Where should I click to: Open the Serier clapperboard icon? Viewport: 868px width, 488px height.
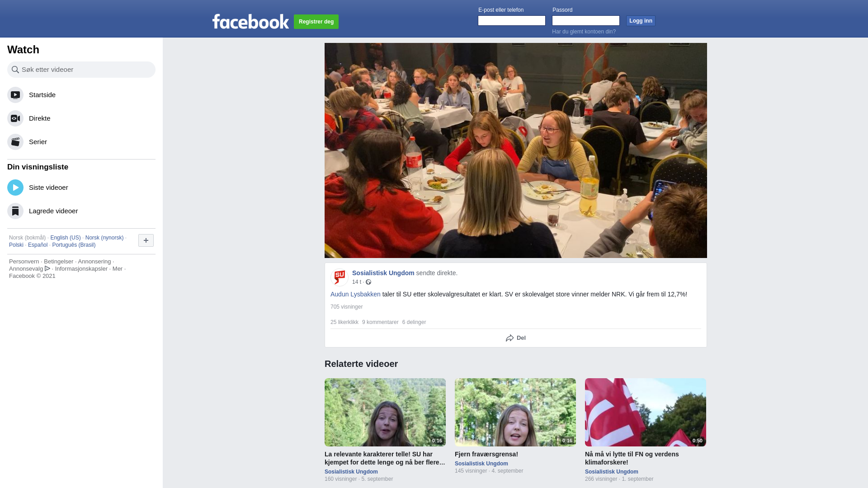[x=15, y=142]
